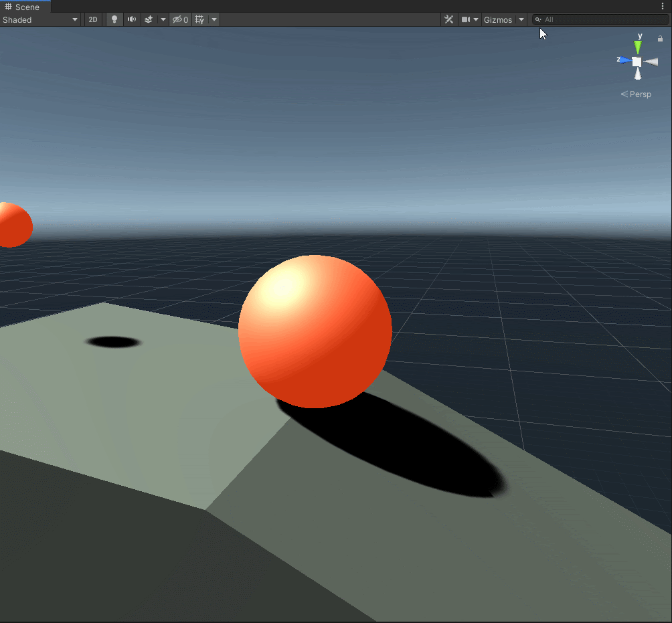Open component editor tools icon

449,19
